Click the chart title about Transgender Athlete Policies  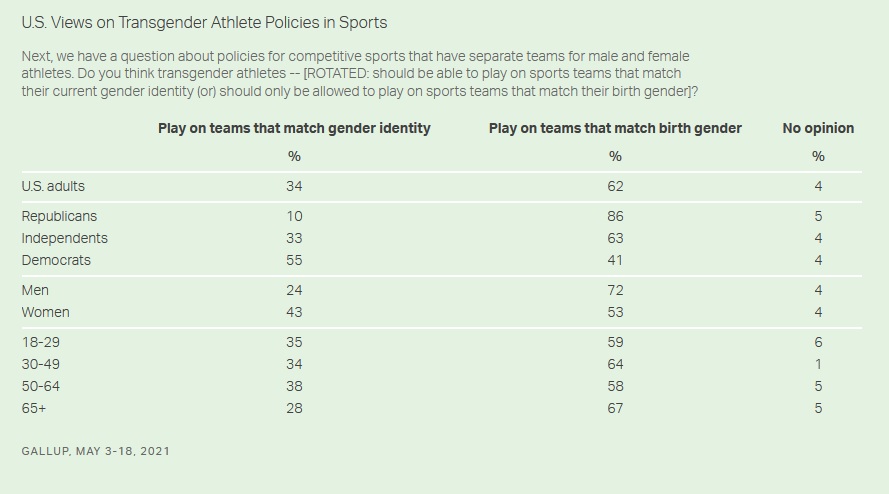coord(204,21)
